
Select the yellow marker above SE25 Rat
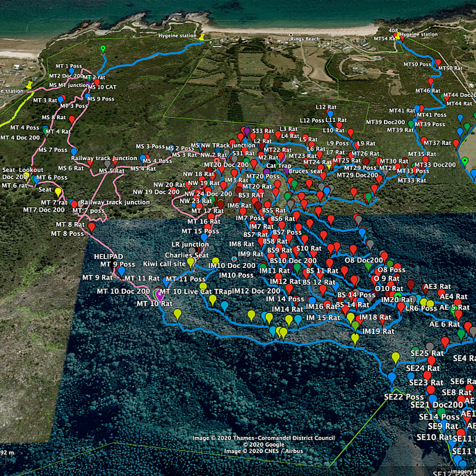pyautogui.click(x=396, y=357)
